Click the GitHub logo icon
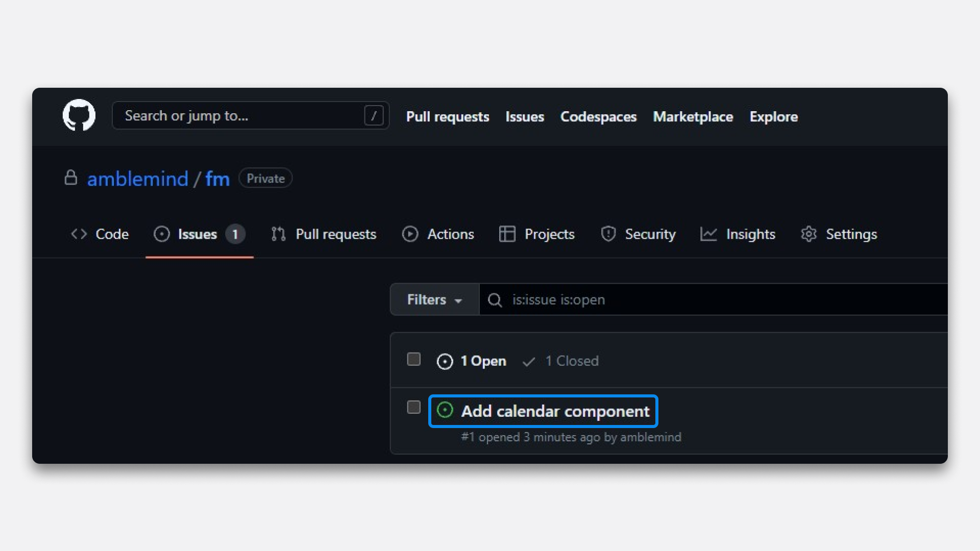Viewport: 980px width, 551px height. (x=79, y=115)
